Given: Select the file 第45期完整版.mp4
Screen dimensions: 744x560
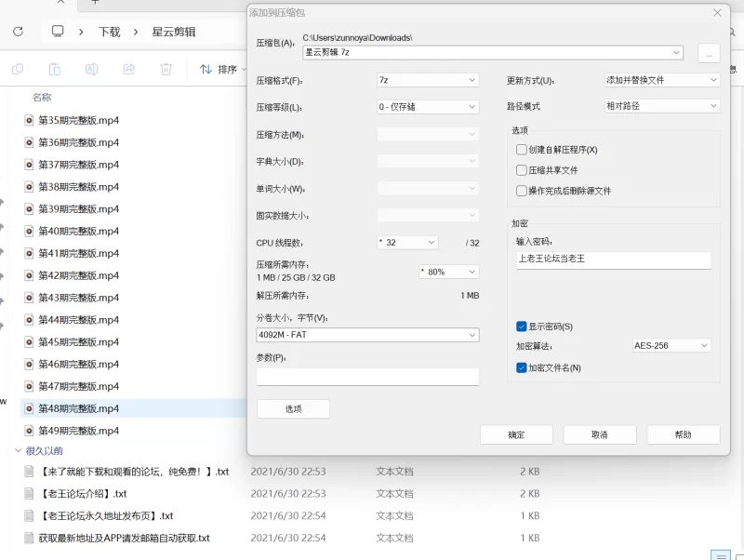Looking at the screenshot, I should (x=79, y=341).
